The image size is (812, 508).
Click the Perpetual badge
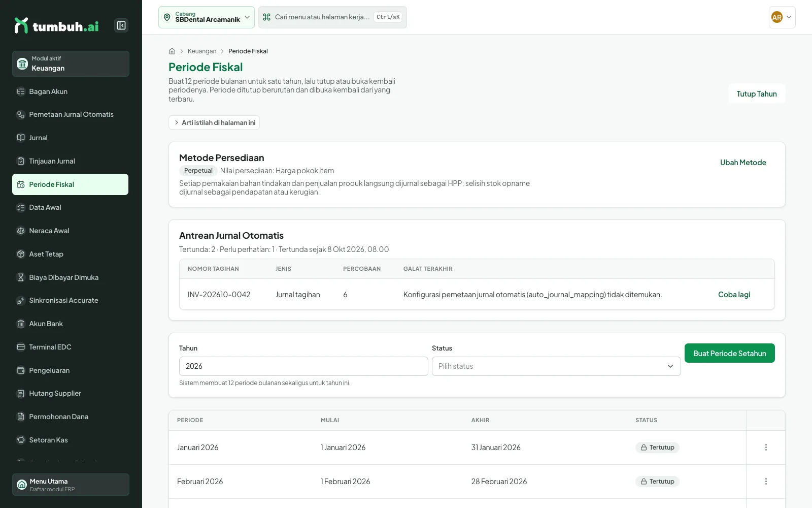pyautogui.click(x=198, y=171)
